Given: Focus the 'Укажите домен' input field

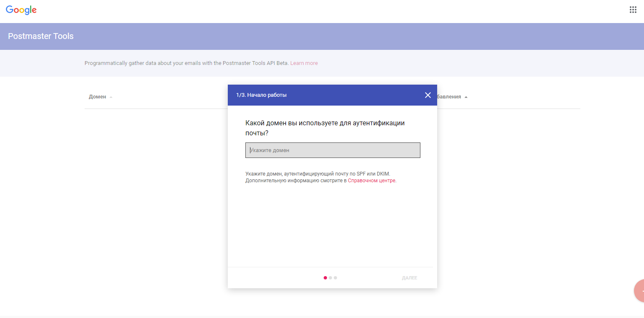Looking at the screenshot, I should pyautogui.click(x=332, y=150).
